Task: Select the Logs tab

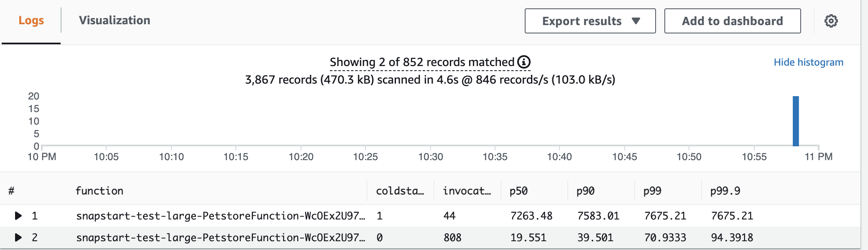Action: tap(31, 20)
